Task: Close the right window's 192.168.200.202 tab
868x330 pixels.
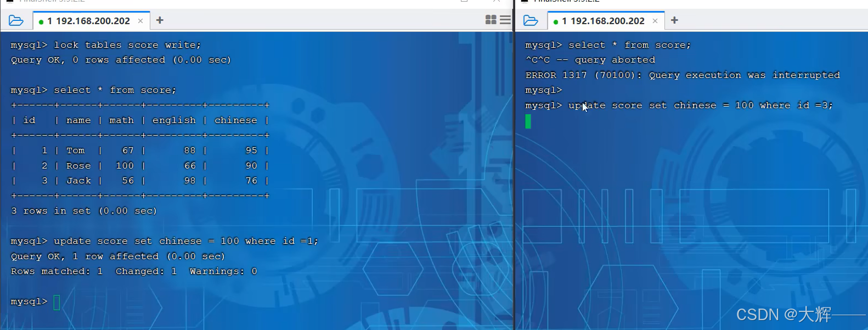Action: tap(655, 21)
